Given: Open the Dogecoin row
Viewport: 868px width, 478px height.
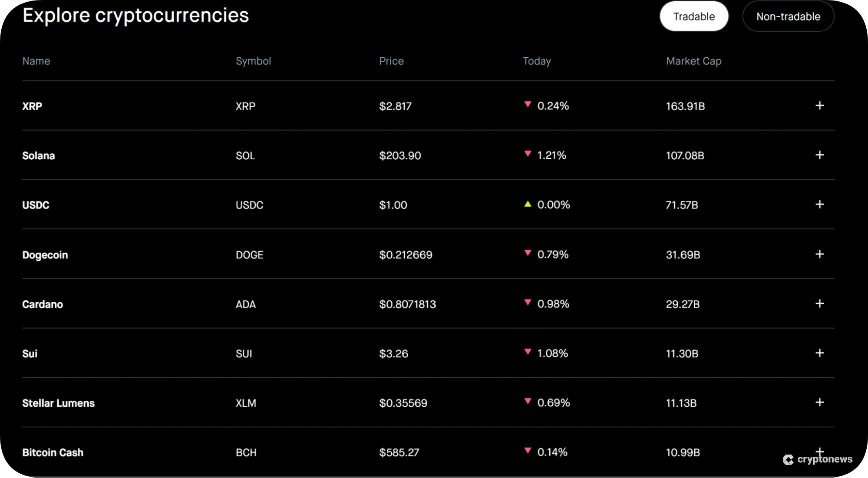Looking at the screenshot, I should click(45, 255).
